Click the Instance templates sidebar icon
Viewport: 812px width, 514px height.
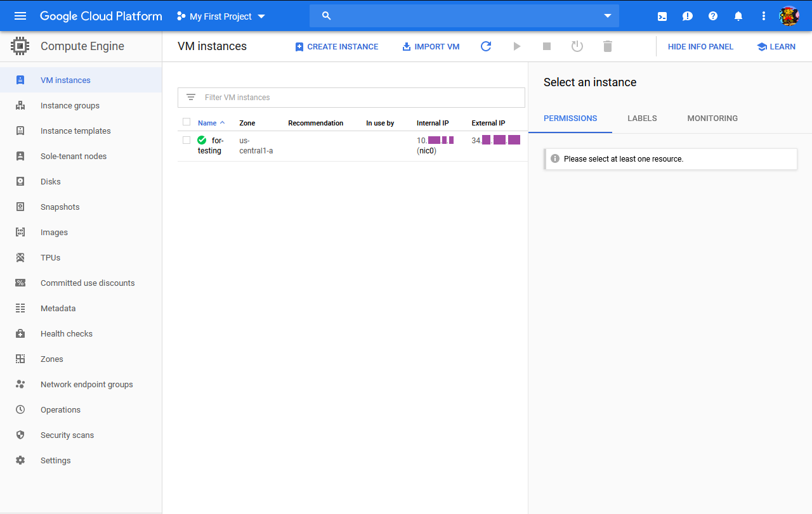pos(20,131)
